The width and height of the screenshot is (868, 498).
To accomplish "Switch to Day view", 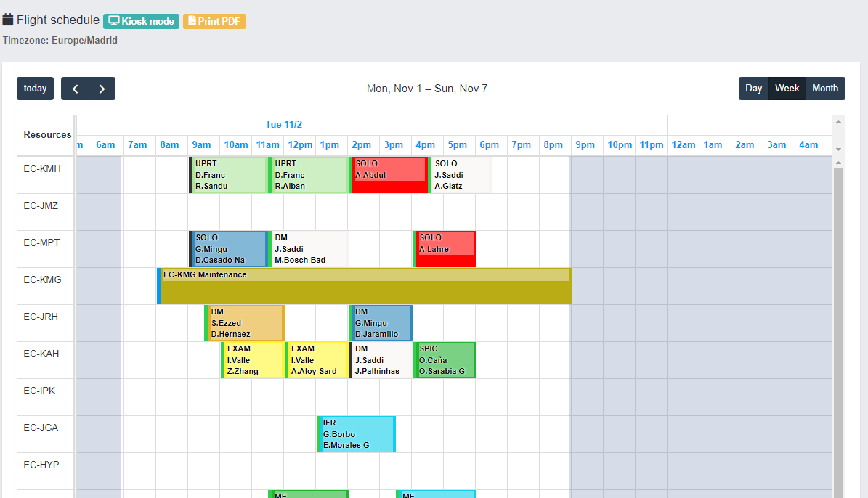I will click(753, 89).
